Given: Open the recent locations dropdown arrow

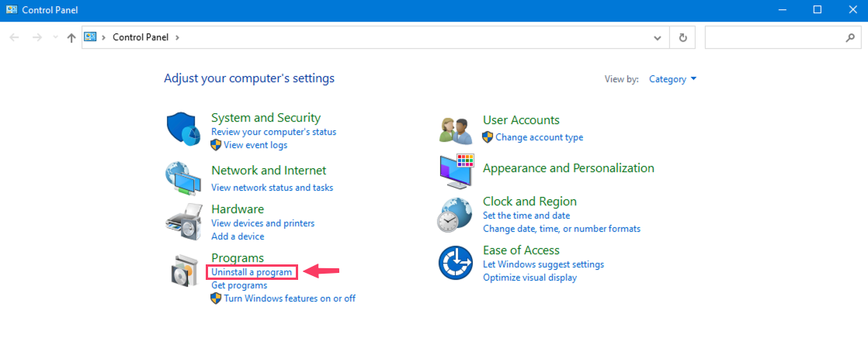Looking at the screenshot, I should [55, 37].
